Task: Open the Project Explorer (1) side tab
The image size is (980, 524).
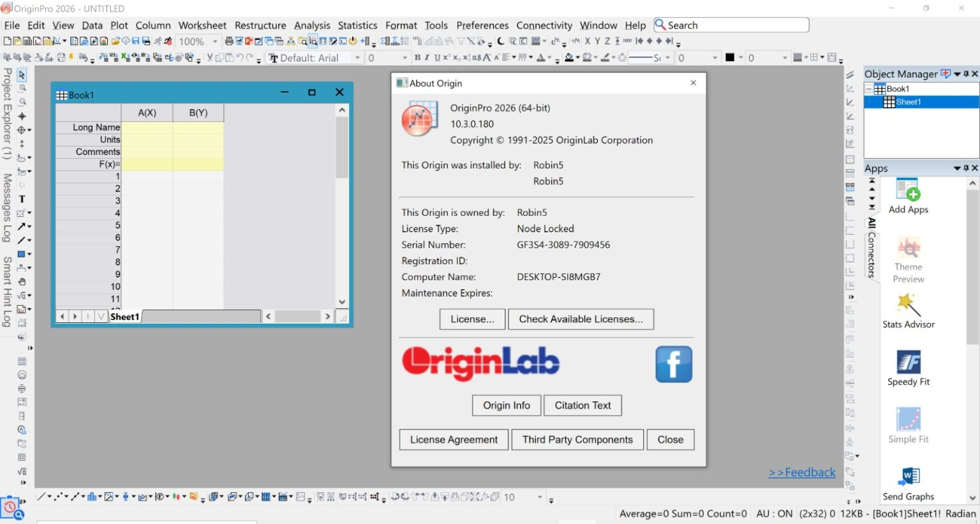Action: click(7, 114)
